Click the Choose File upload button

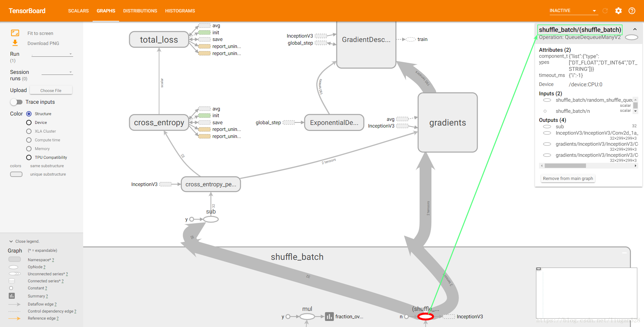(51, 90)
